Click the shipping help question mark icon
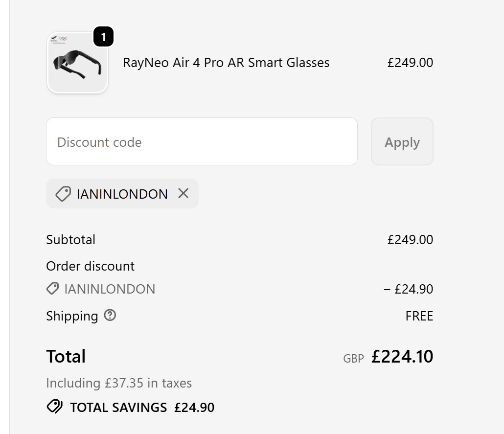The width and height of the screenshot is (504, 434). (111, 316)
